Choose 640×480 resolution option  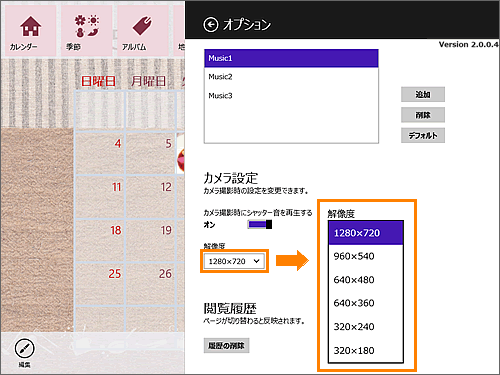tap(366, 280)
